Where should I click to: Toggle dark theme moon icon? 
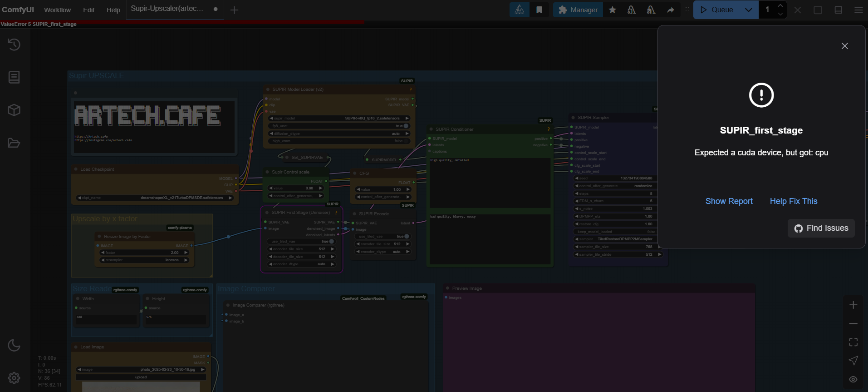tap(14, 345)
